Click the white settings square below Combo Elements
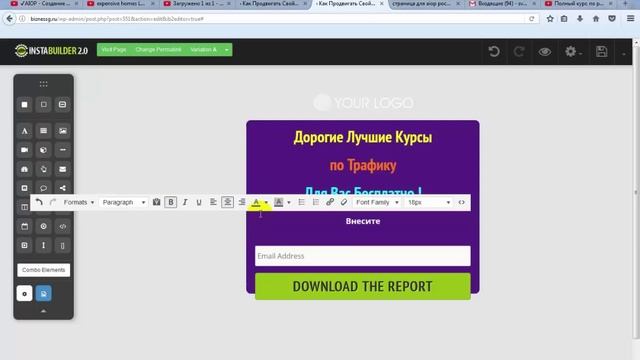 [x=24, y=293]
